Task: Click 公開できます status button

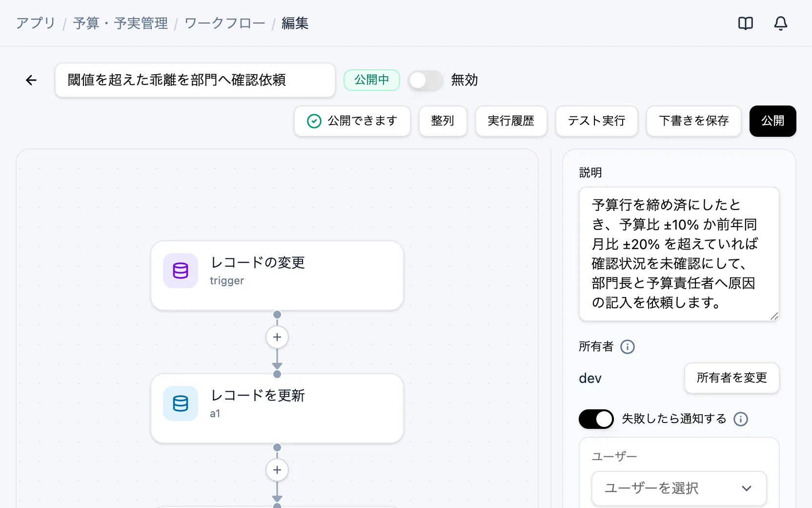Action: tap(352, 121)
